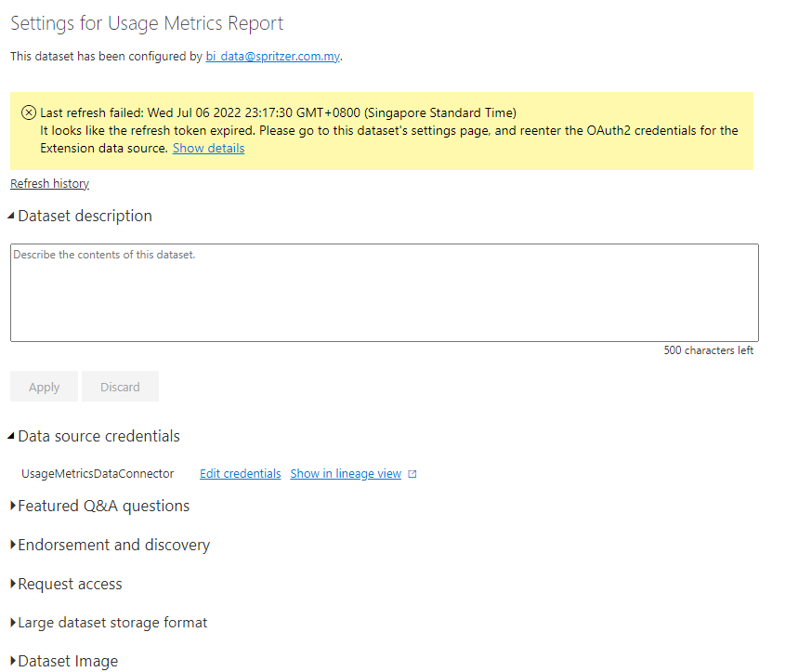The width and height of the screenshot is (785, 672).
Task: Click inside the dataset description text box
Action: [385, 293]
